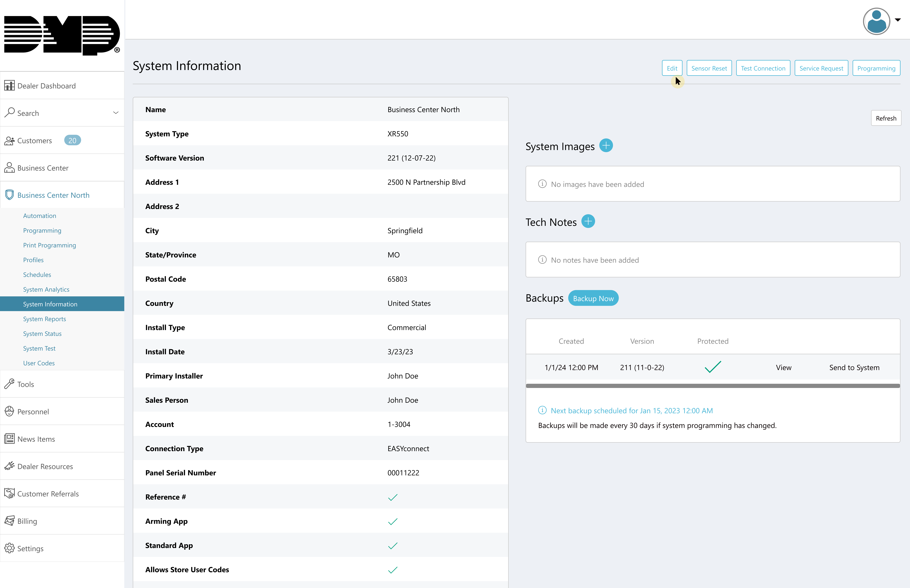Open the Personnel label
Image resolution: width=910 pixels, height=588 pixels.
(x=33, y=412)
